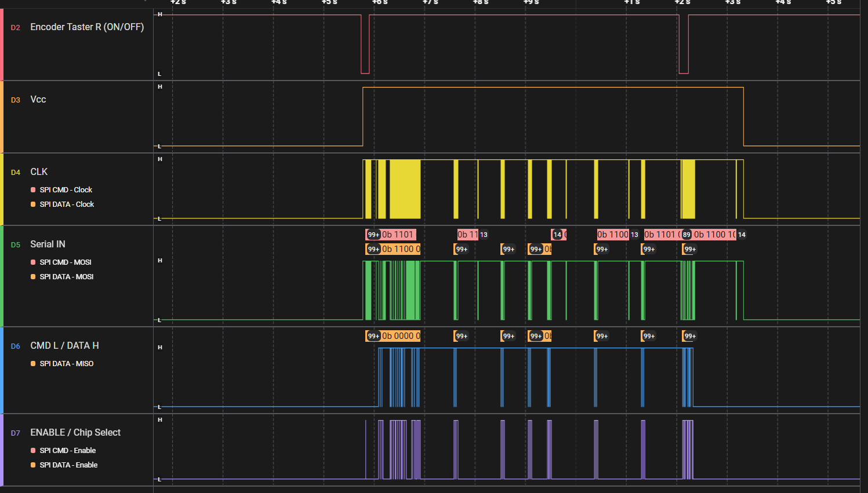Click the SPI CMD - Clock analyzer label

point(66,189)
